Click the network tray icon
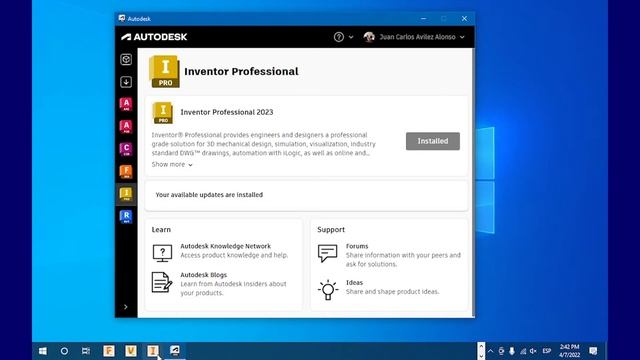Screen dimensions: 640x360 click(x=523, y=351)
